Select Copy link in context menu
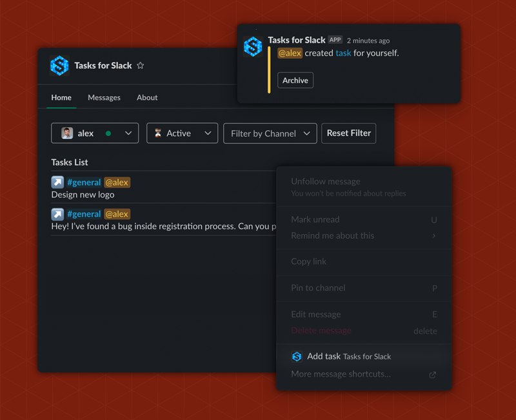The image size is (516, 420). click(x=364, y=261)
